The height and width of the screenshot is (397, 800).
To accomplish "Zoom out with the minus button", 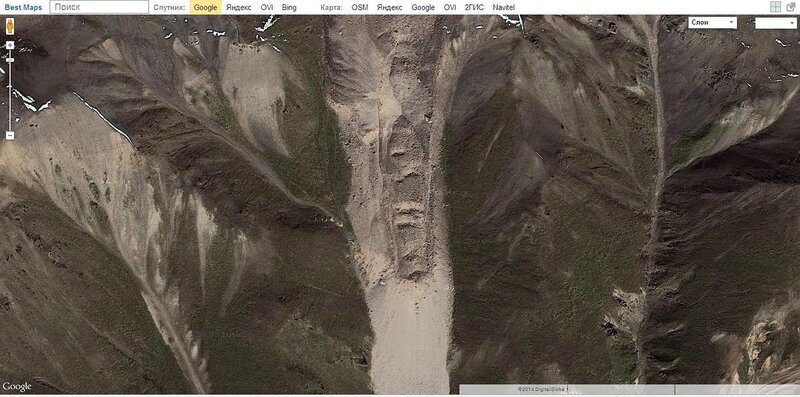I will pyautogui.click(x=10, y=135).
